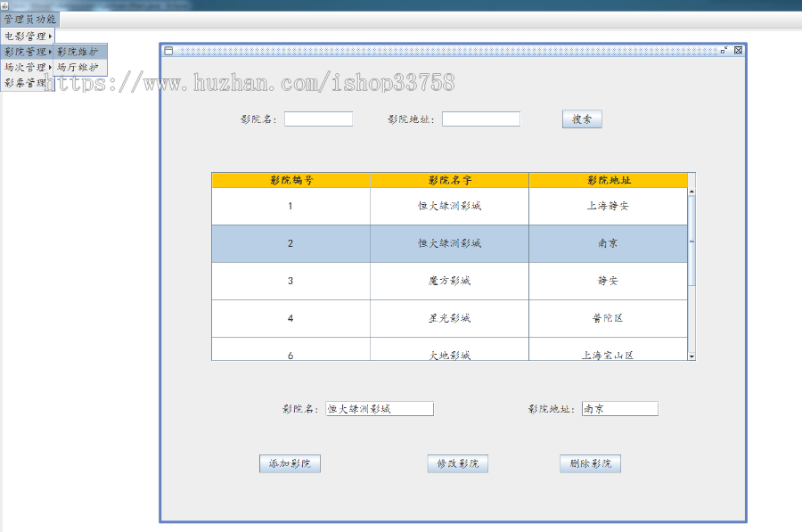
Task: Click the internal frame icon at top-left of the form
Action: 168,50
